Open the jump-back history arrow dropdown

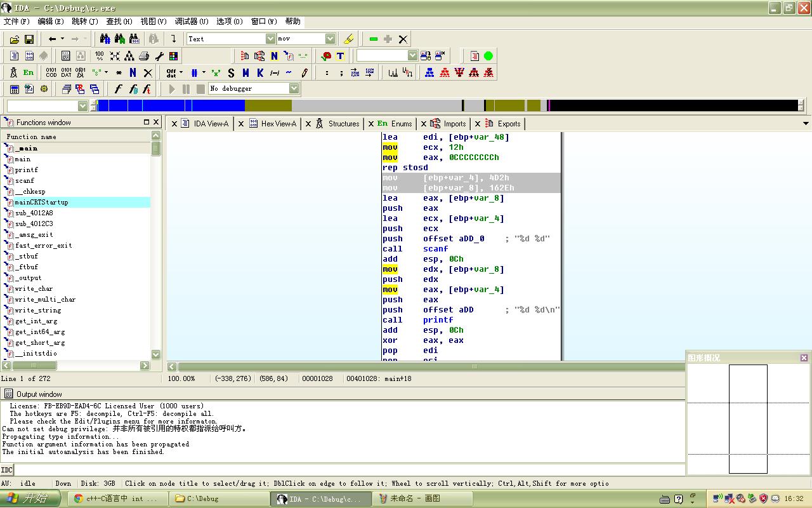[62, 39]
